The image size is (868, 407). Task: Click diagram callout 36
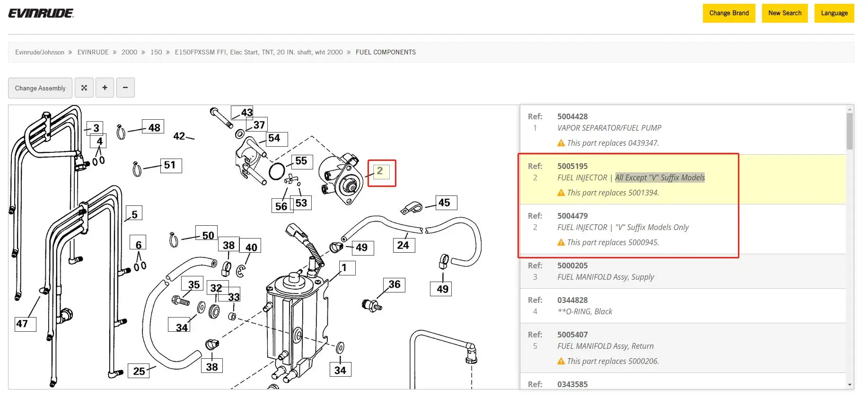coord(395,284)
